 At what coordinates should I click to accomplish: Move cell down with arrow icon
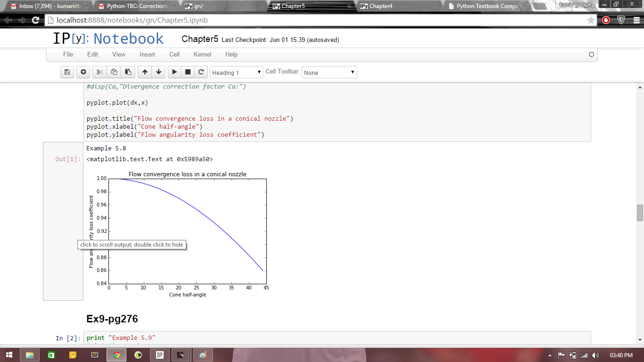(x=159, y=72)
